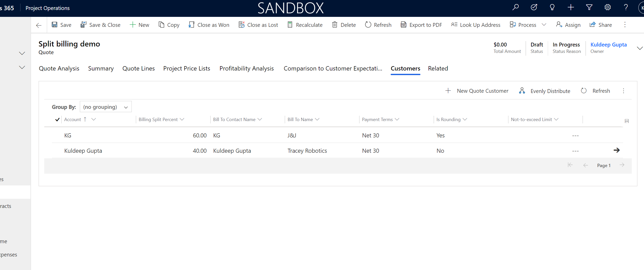The width and height of the screenshot is (644, 270).
Task: Save the quote
Action: tap(61, 25)
